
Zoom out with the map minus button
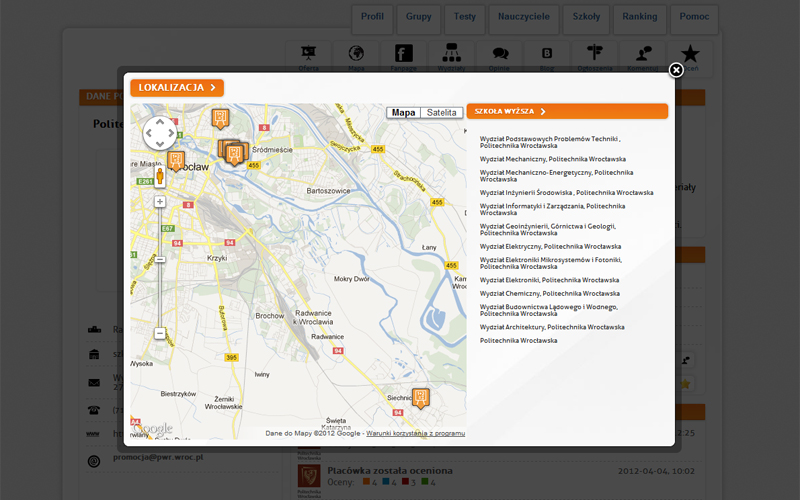pyautogui.click(x=160, y=333)
